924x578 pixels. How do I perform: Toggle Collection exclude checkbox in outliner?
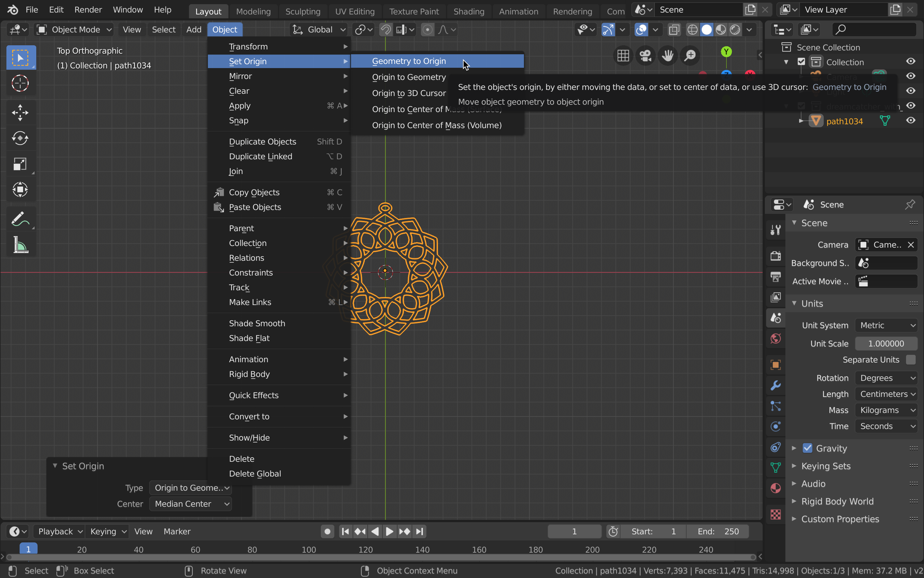(801, 62)
